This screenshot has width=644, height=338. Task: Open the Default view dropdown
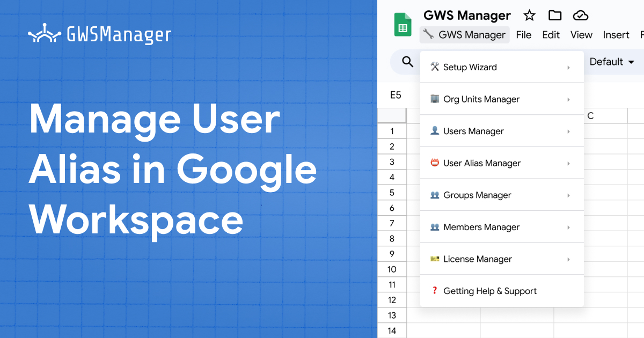pyautogui.click(x=612, y=62)
